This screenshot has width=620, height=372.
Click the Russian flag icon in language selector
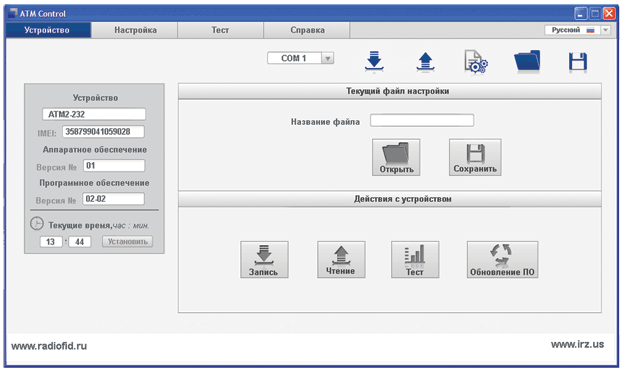click(590, 30)
